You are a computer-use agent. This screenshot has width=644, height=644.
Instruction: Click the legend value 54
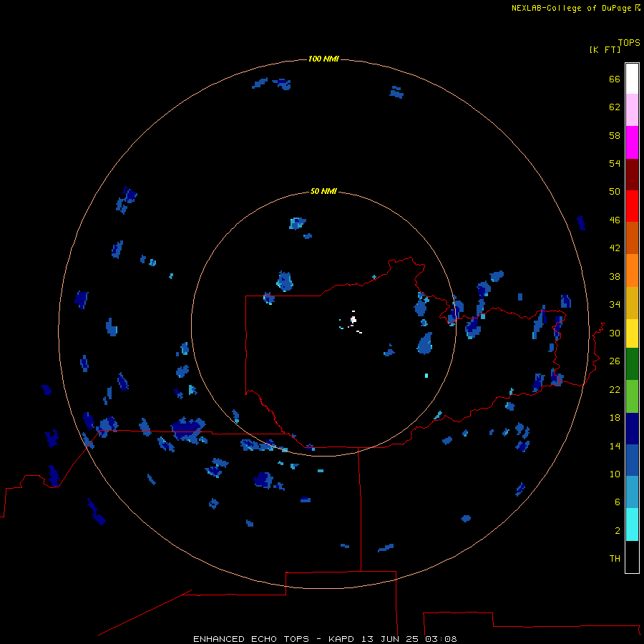(615, 163)
